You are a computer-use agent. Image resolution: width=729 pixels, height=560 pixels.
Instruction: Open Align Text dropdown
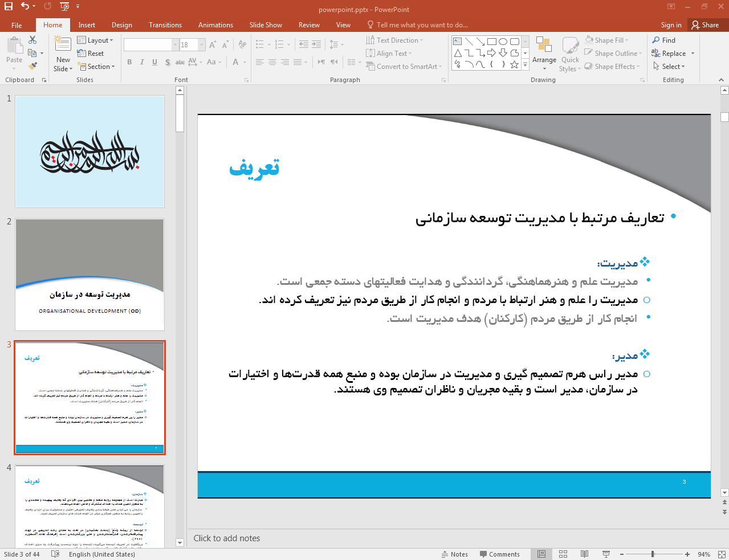389,54
